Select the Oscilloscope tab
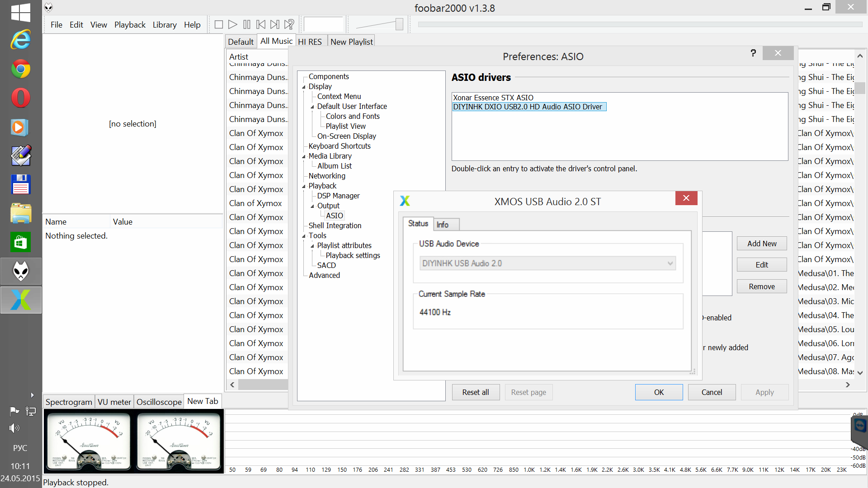 point(159,402)
